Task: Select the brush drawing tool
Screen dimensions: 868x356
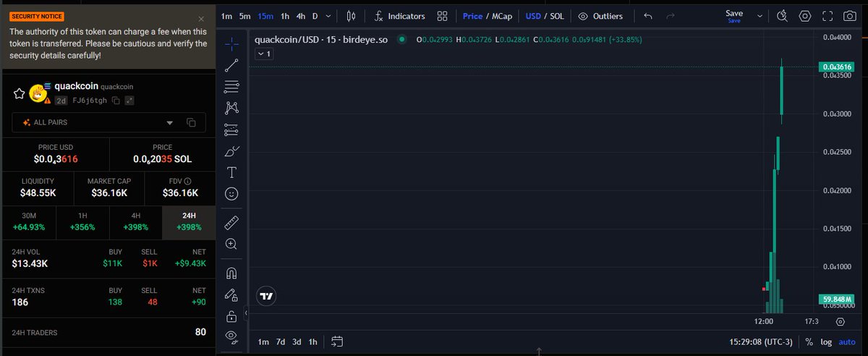Action: click(231, 151)
